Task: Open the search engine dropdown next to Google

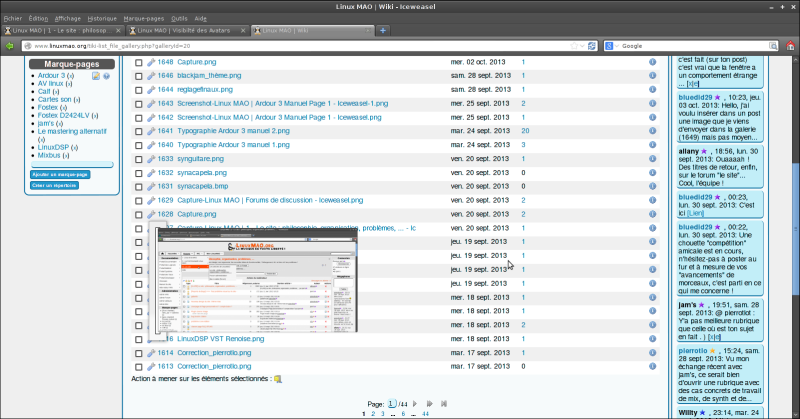Action: tap(616, 46)
